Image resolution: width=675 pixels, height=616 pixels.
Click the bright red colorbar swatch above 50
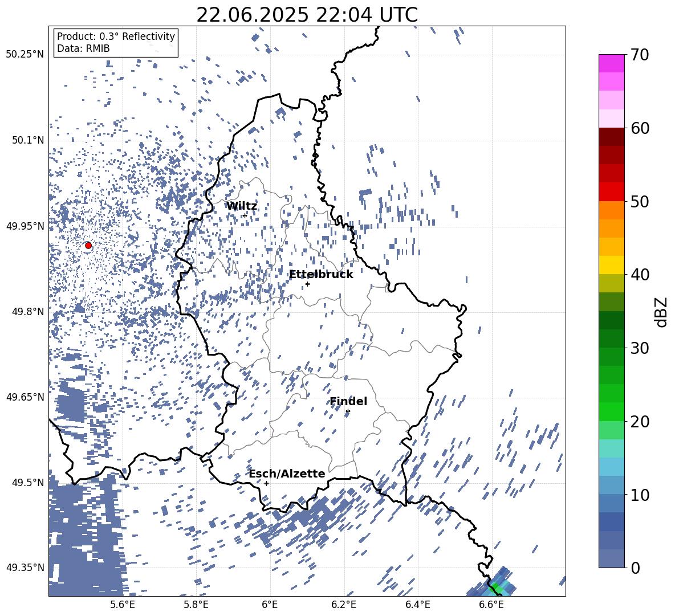point(611,192)
